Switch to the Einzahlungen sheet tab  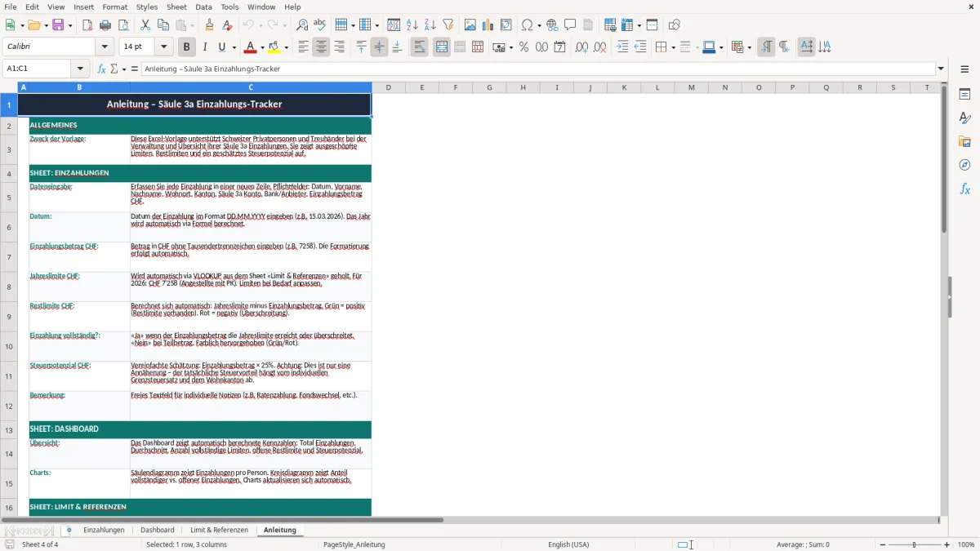click(x=104, y=530)
